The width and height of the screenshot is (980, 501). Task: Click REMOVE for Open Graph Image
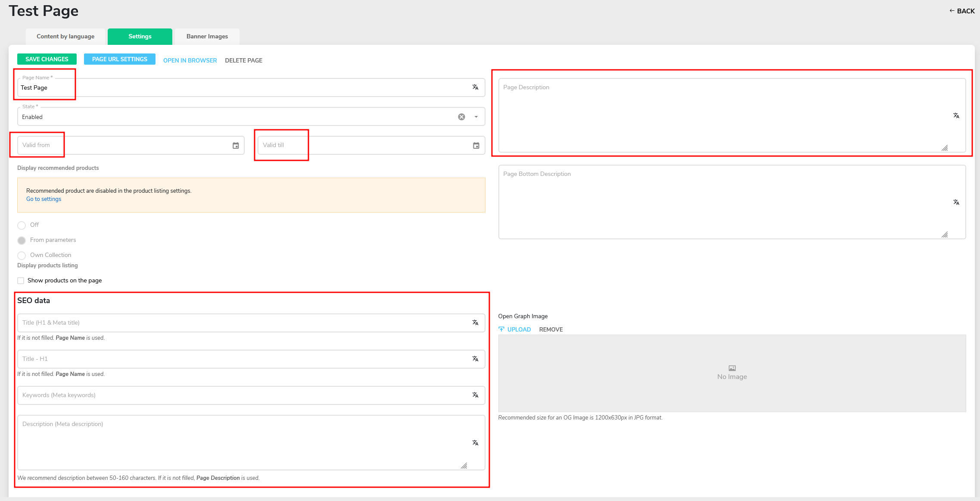point(551,329)
